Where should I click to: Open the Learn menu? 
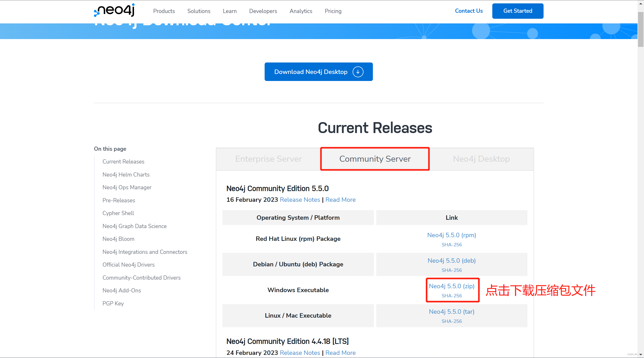(x=229, y=11)
